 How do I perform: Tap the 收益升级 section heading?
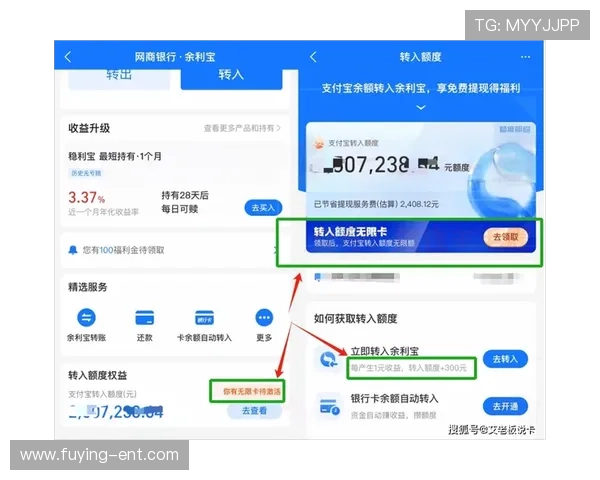[89, 128]
